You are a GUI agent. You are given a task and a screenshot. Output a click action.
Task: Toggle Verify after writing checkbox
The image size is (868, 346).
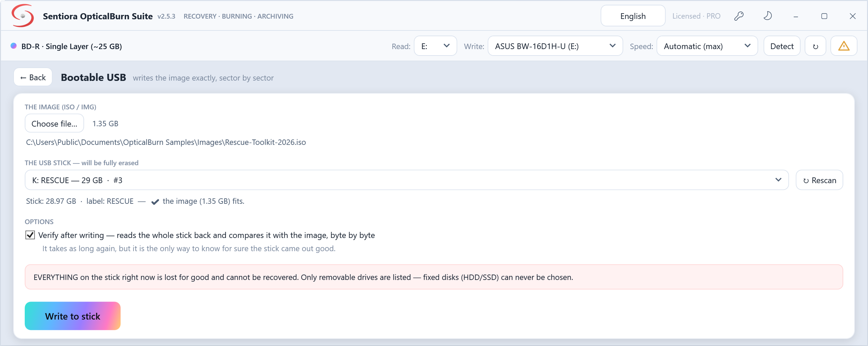pyautogui.click(x=30, y=235)
